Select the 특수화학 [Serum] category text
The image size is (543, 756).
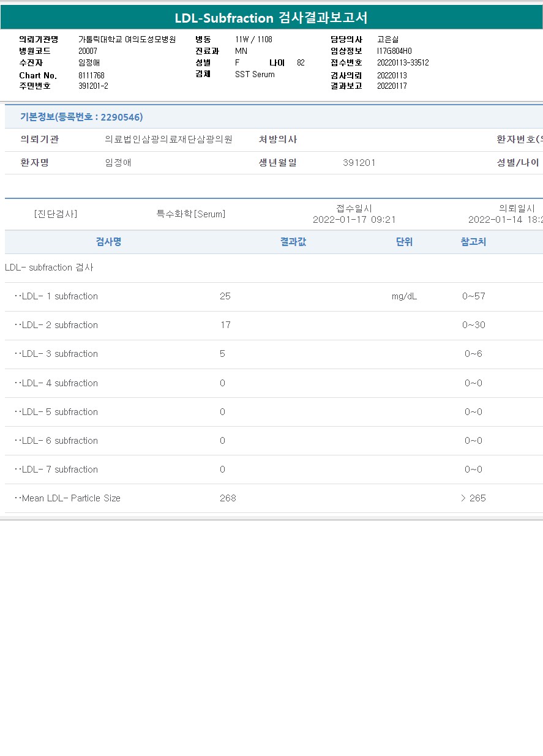[x=190, y=214]
